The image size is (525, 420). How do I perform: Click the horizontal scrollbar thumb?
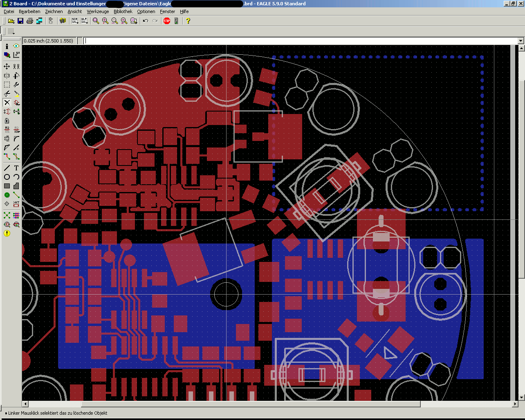pyautogui.click(x=251, y=404)
